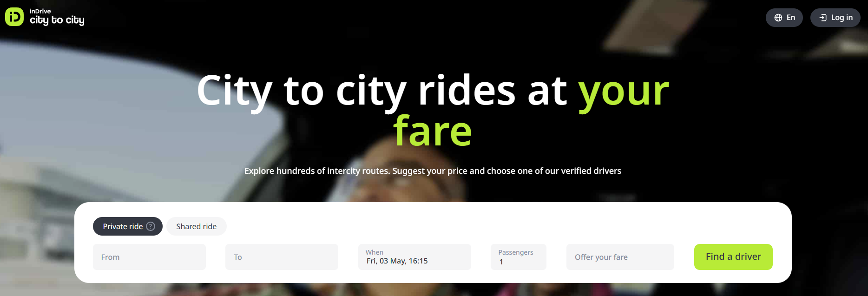Click the Offer your fare field
The width and height of the screenshot is (868, 296).
(620, 257)
